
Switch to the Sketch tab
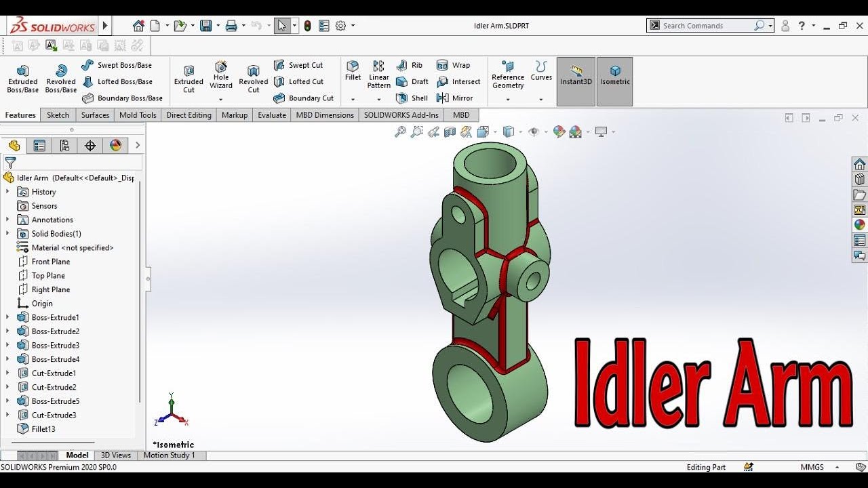[x=58, y=115]
